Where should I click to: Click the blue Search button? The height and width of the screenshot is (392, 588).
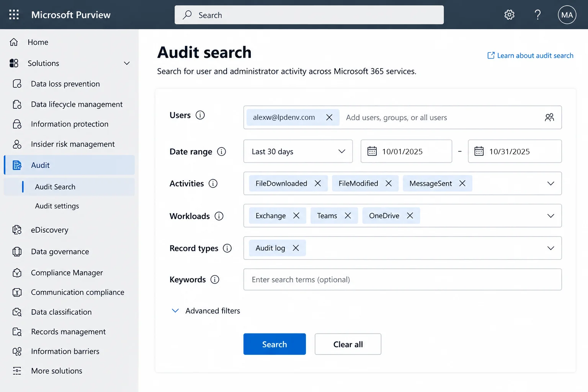(x=274, y=344)
